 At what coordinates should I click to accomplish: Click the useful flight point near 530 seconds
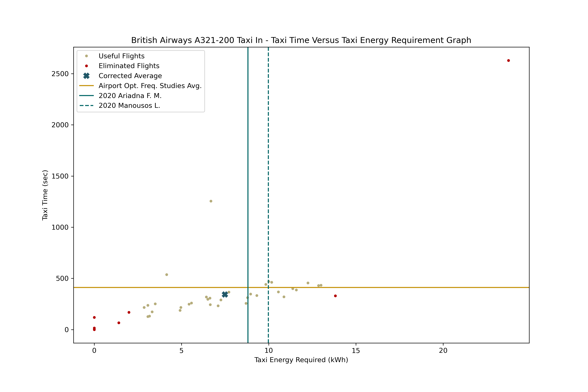(167, 275)
